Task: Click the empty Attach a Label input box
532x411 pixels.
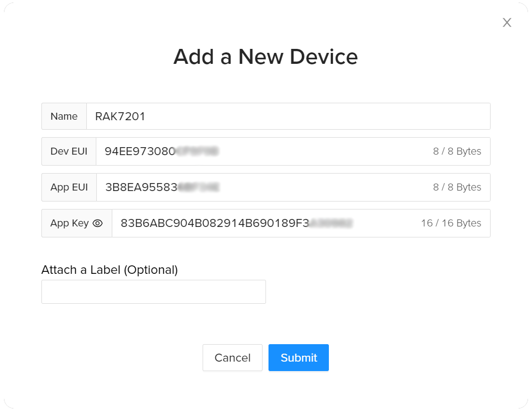Action: point(153,292)
